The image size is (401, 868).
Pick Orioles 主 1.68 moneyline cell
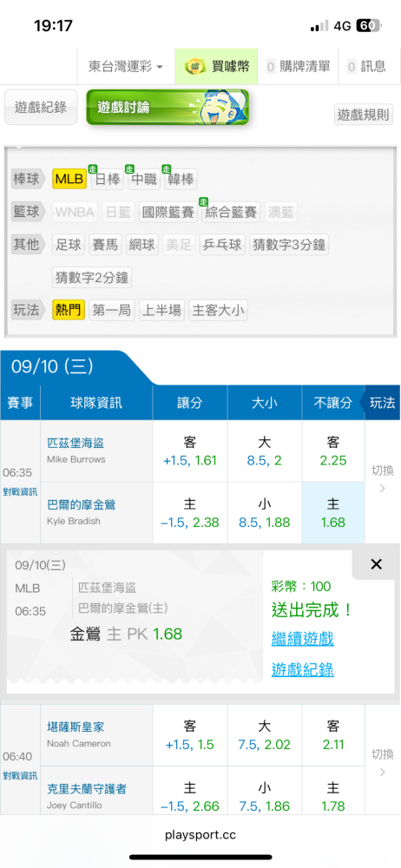333,513
